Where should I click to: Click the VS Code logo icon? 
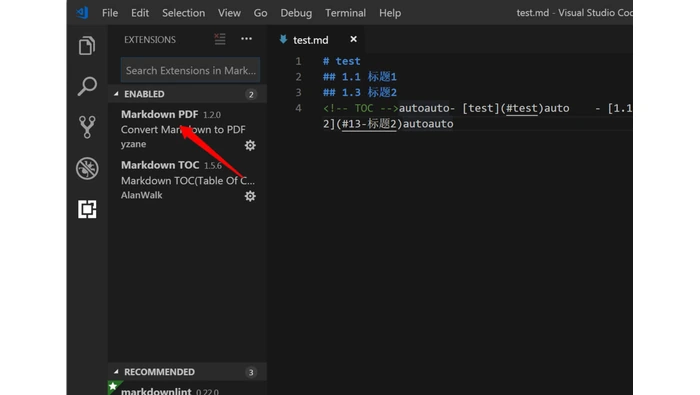83,12
